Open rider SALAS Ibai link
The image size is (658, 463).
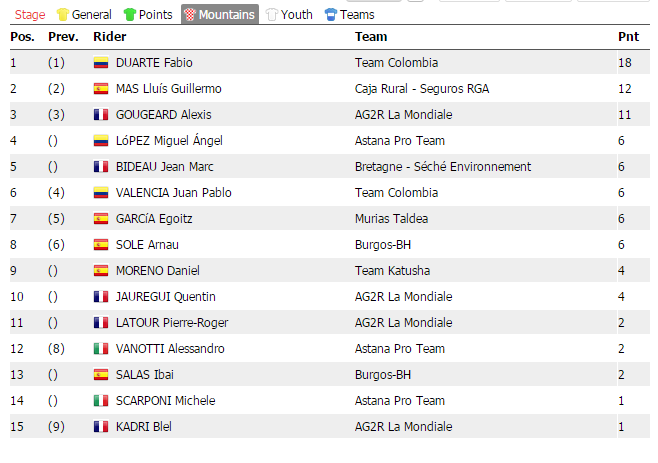[145, 375]
